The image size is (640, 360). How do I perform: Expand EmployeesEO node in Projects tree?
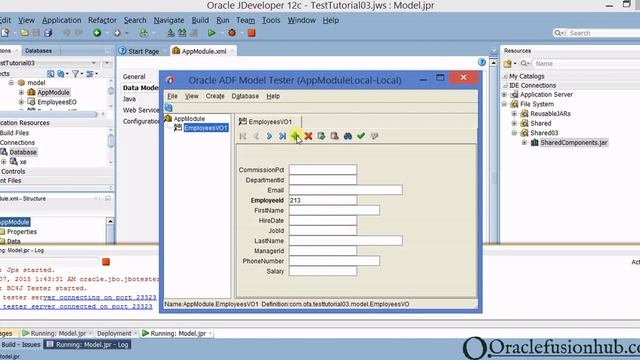[21, 102]
